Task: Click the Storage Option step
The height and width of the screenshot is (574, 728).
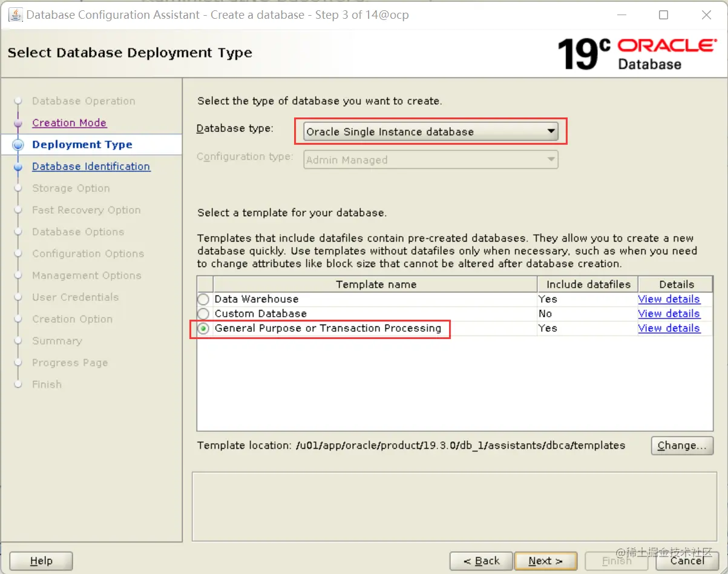Action: pos(71,188)
